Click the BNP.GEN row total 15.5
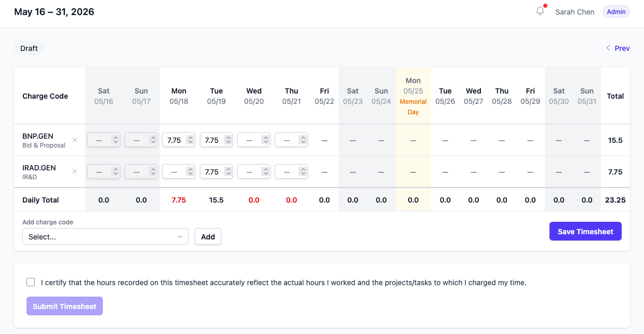Viewport: 644px width, 334px height. click(615, 140)
